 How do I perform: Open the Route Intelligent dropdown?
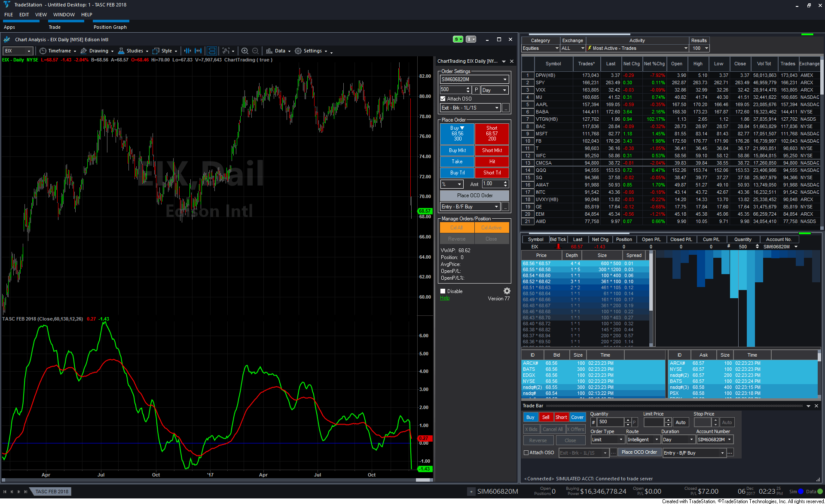coord(643,440)
